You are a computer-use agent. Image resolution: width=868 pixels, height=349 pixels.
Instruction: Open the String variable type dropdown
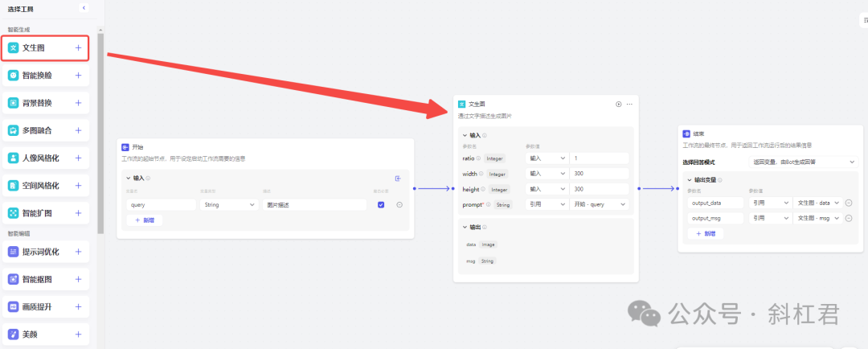229,205
